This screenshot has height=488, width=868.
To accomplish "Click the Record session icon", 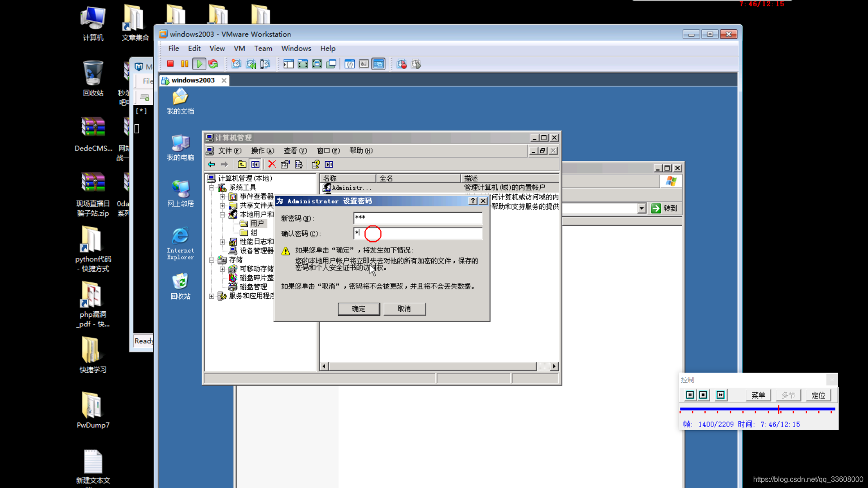I will click(401, 64).
